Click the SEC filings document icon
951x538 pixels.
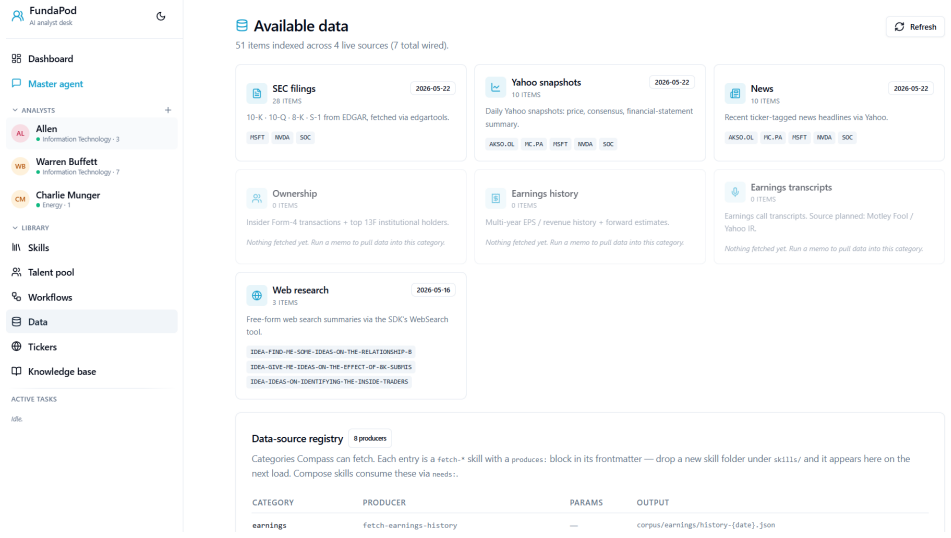click(x=257, y=94)
